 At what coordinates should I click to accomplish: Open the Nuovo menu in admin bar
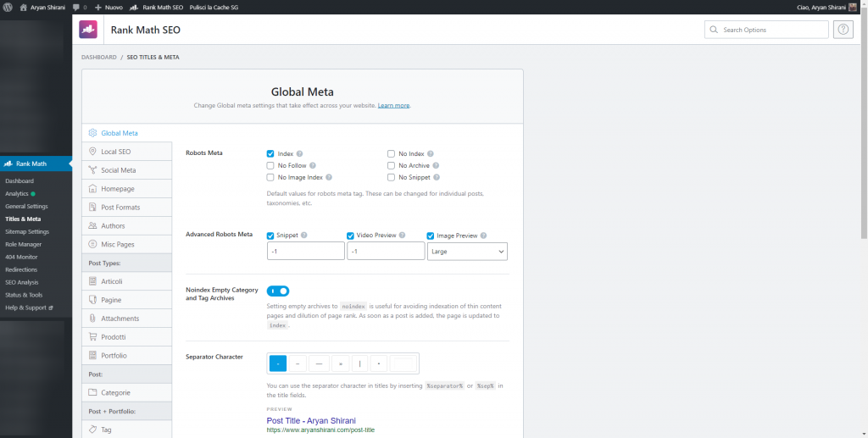pyautogui.click(x=109, y=7)
